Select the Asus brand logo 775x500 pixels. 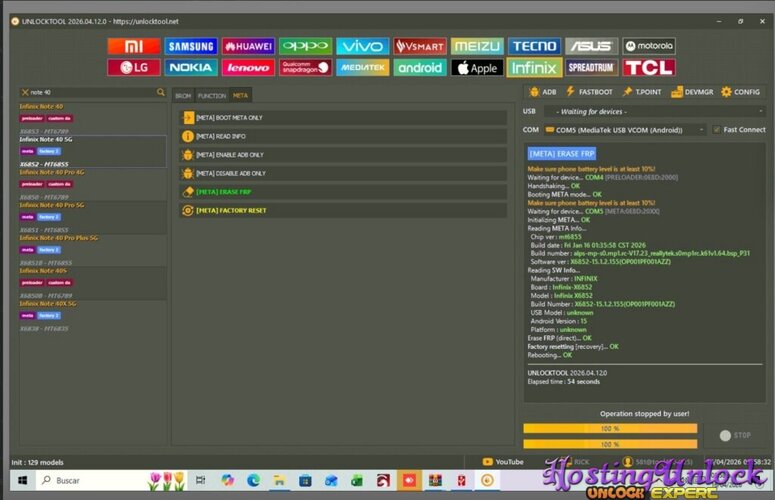(x=592, y=46)
